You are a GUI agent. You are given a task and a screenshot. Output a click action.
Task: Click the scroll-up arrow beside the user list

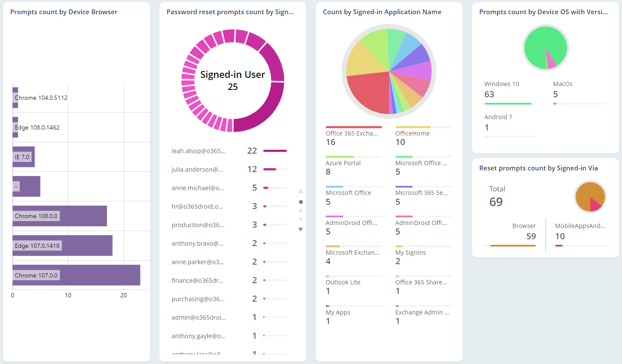click(301, 191)
